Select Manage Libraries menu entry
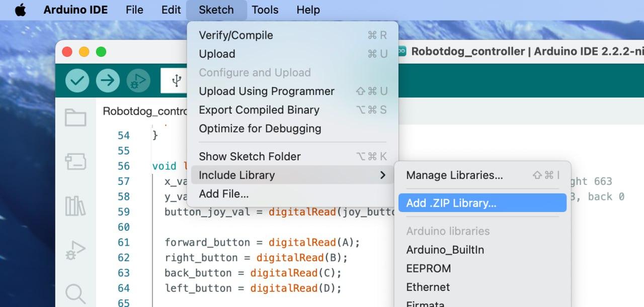This screenshot has height=307, width=644. [x=454, y=175]
